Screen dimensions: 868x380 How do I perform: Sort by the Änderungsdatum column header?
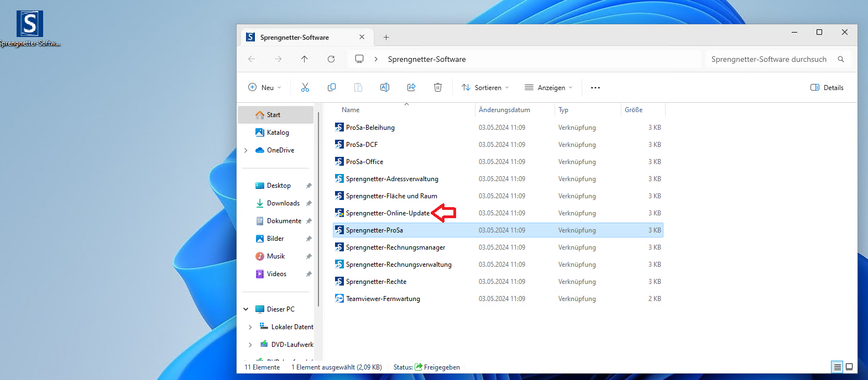504,110
